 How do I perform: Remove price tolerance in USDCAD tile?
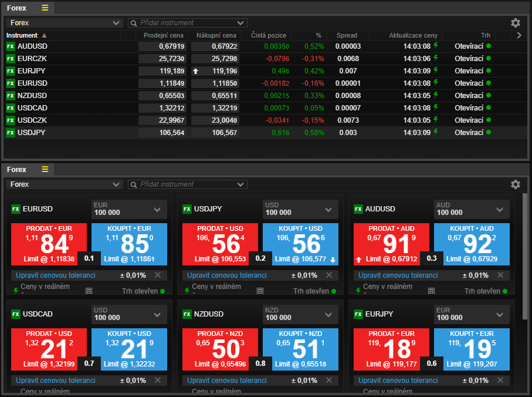tap(158, 380)
